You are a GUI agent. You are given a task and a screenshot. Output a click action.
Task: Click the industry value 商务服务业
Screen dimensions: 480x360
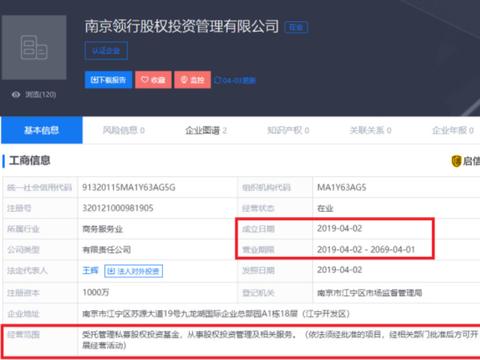tap(103, 229)
